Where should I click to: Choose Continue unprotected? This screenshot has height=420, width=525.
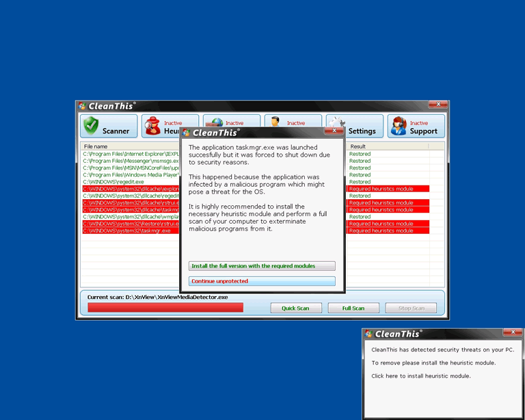(262, 281)
